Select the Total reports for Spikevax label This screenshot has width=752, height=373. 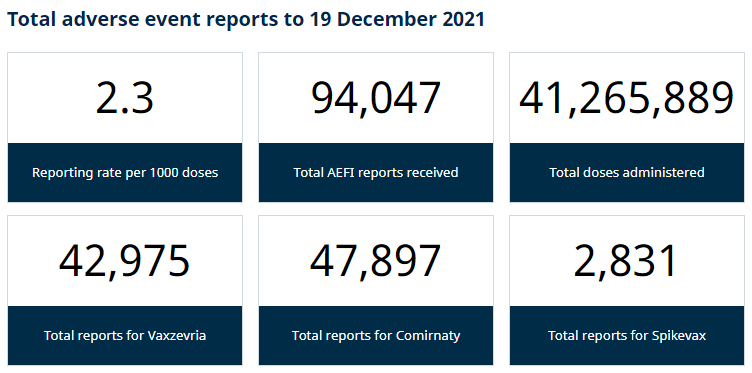[626, 336]
